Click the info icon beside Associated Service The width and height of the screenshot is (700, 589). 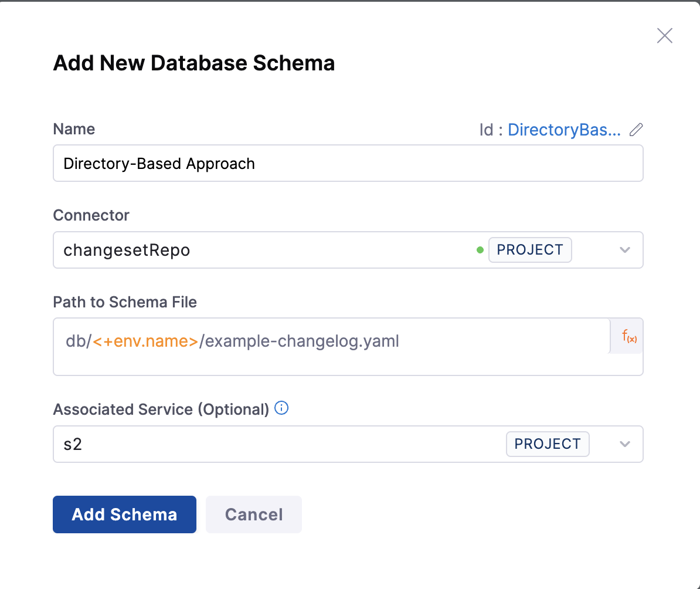[x=281, y=408]
